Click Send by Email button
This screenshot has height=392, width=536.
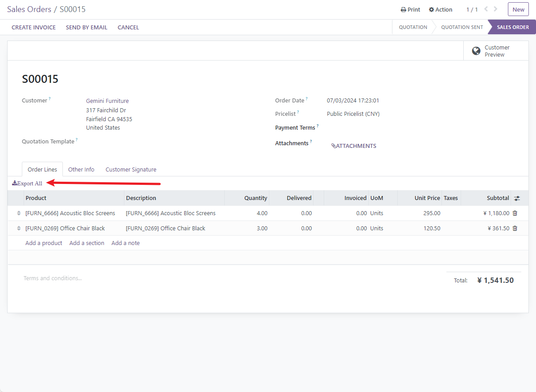[x=87, y=27]
